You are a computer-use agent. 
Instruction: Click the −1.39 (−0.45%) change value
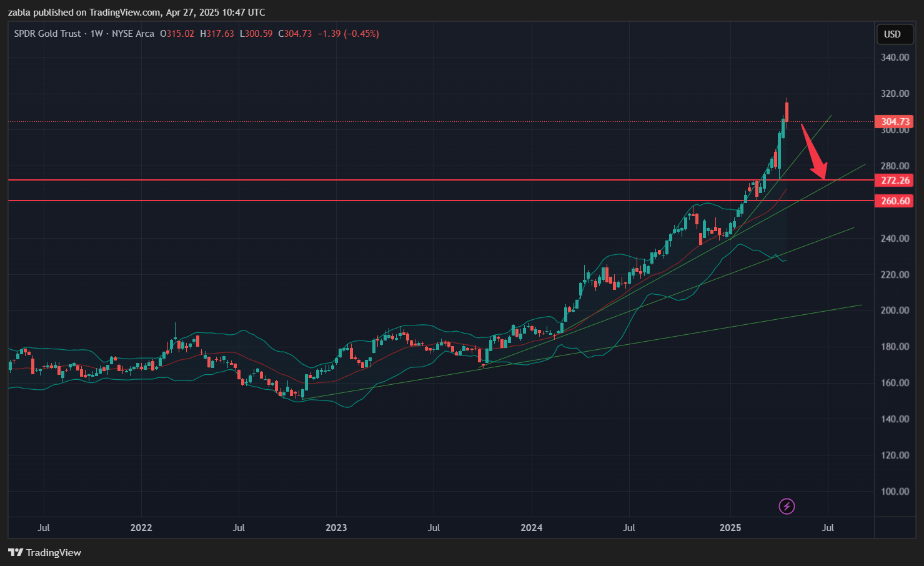pyautogui.click(x=348, y=34)
